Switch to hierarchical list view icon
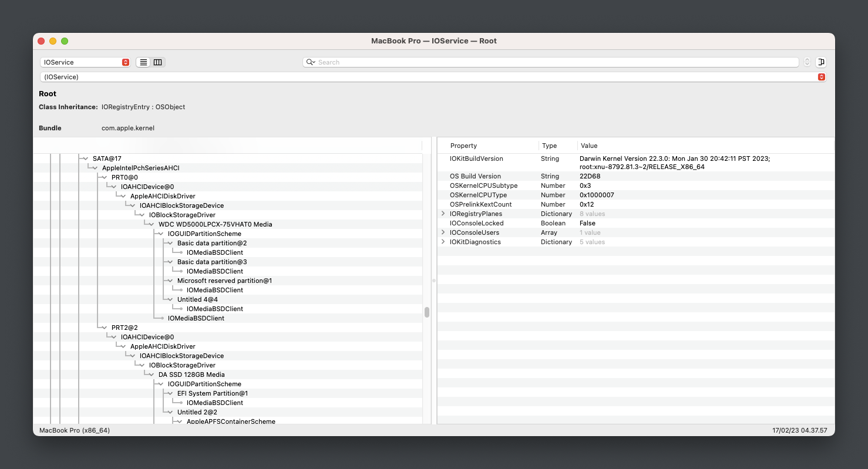Viewport: 868px width, 469px height. [x=143, y=62]
